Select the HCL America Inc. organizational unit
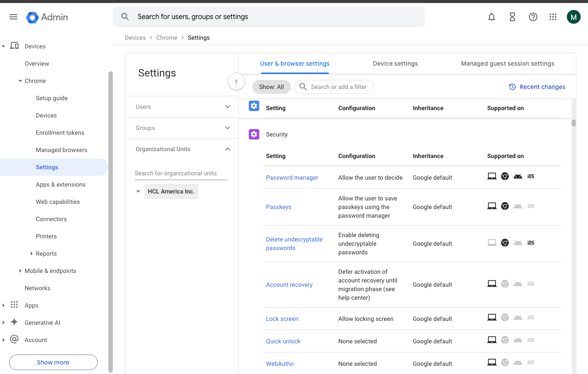The width and height of the screenshot is (588, 374). tap(171, 191)
